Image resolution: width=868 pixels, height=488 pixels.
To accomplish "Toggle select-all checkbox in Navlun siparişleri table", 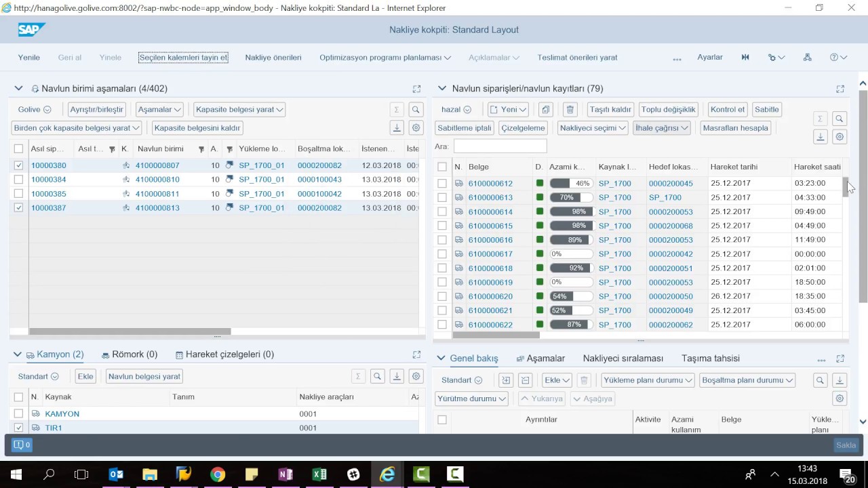I will pos(442,167).
